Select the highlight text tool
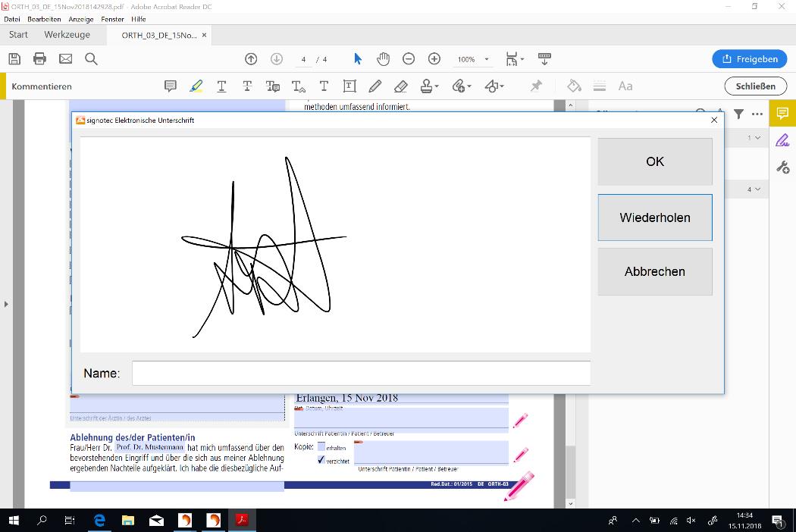The height and width of the screenshot is (532, 796). click(196, 86)
